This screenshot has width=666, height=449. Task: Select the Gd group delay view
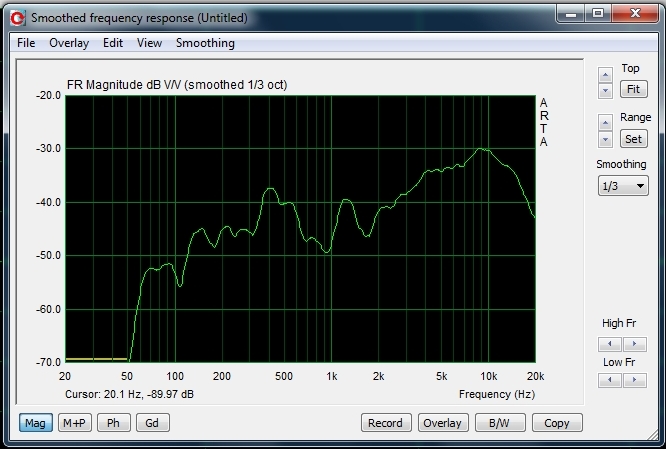click(x=152, y=423)
